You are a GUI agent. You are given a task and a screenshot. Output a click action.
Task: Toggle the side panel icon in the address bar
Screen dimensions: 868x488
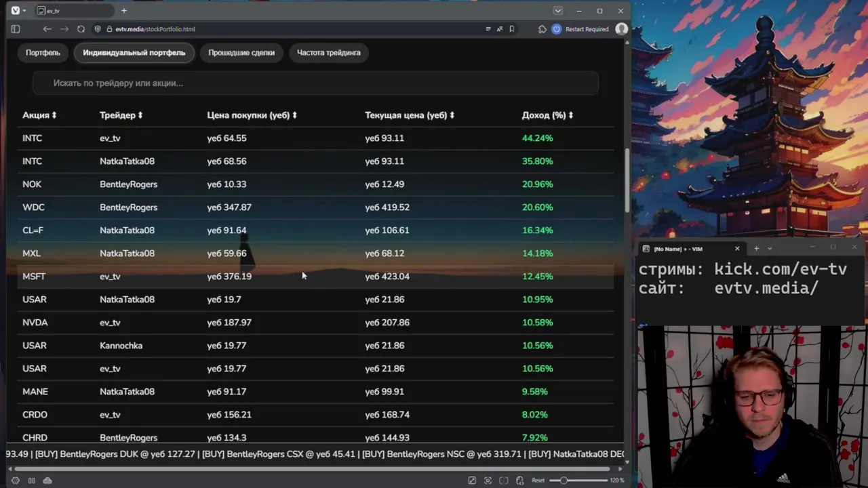pos(16,29)
